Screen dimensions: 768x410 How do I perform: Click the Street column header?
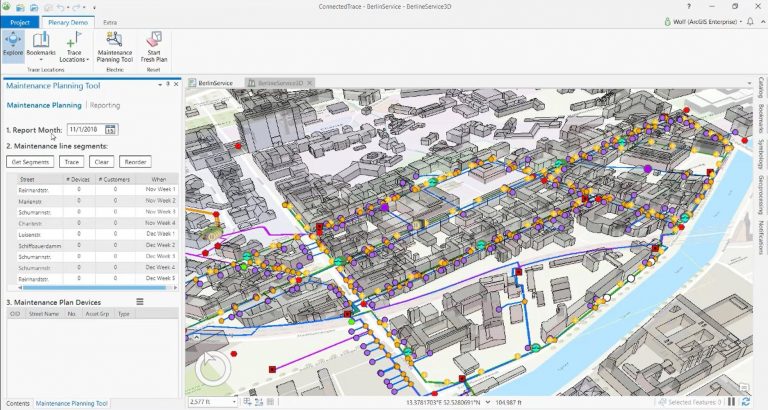(39, 179)
